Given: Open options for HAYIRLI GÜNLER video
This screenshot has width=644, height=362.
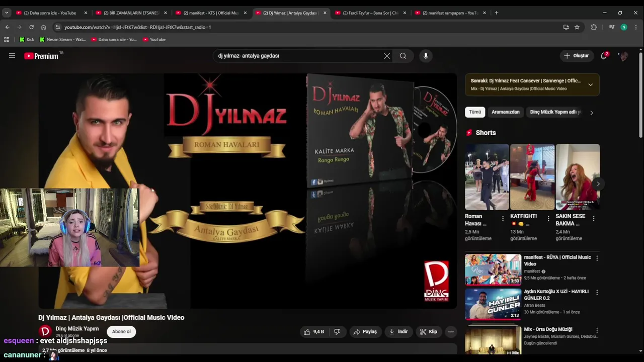Looking at the screenshot, I should pos(597,292).
